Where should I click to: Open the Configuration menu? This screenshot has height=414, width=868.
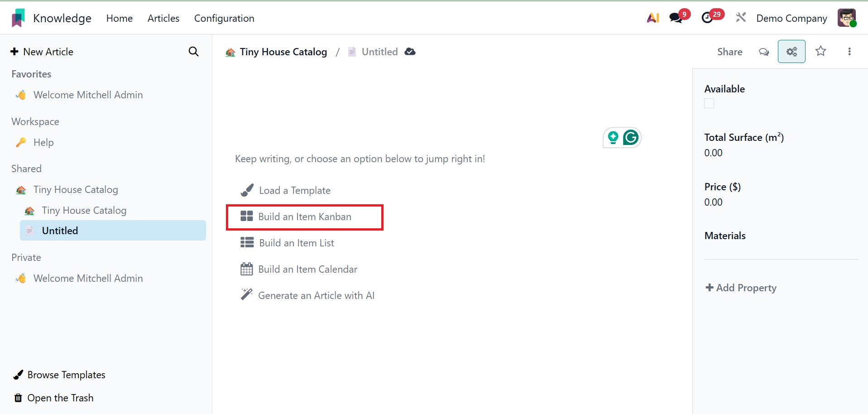pos(224,18)
